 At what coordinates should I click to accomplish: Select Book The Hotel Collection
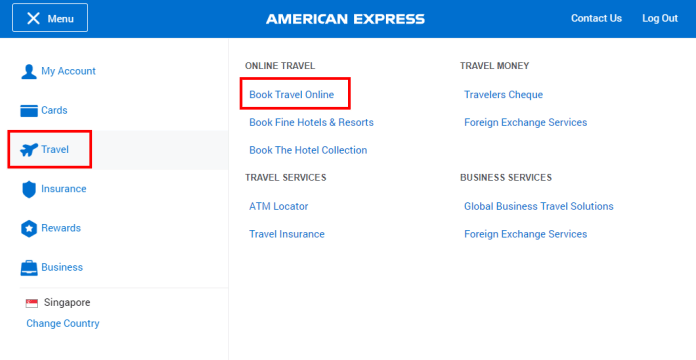pyautogui.click(x=308, y=150)
